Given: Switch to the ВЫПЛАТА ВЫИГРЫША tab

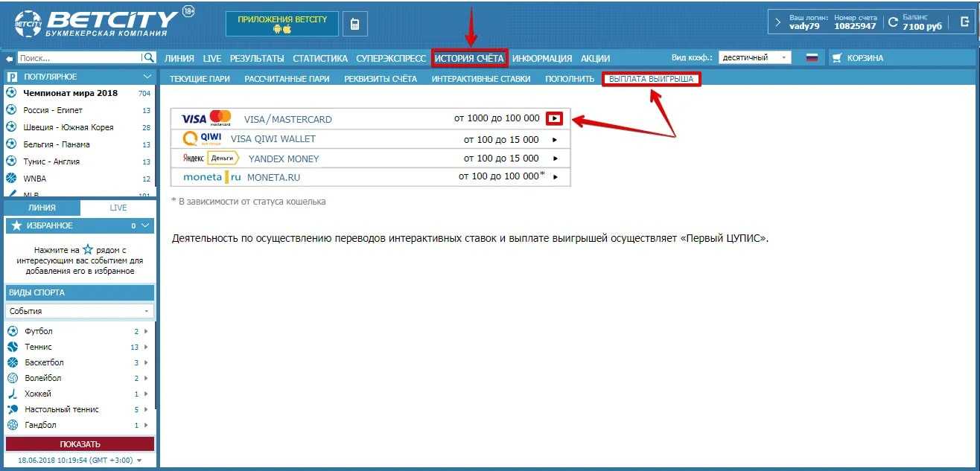Looking at the screenshot, I should click(651, 78).
